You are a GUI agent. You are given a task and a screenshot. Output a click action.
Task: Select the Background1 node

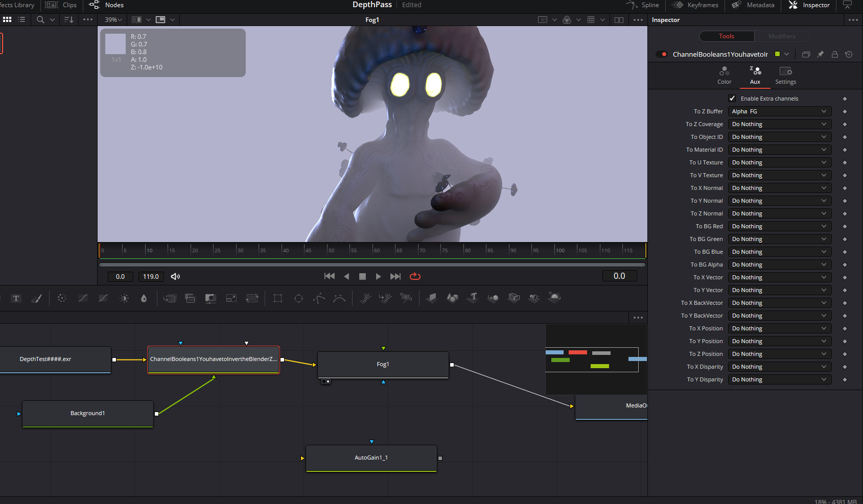pos(88,414)
